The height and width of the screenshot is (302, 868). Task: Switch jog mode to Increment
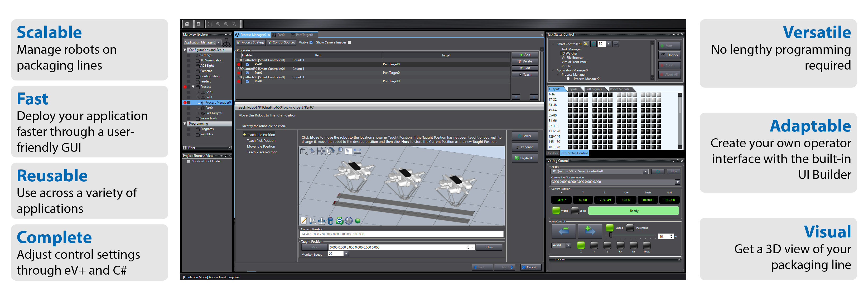[630, 228]
